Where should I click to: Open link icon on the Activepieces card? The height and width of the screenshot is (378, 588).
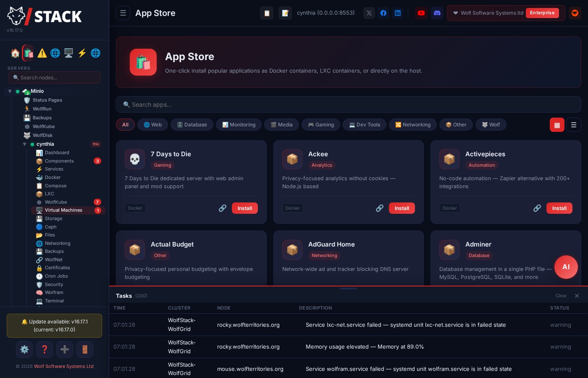(537, 208)
